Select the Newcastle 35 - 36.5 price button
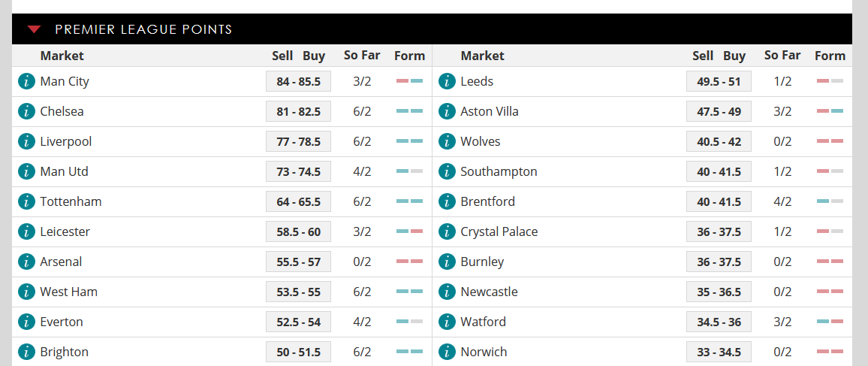 [x=719, y=292]
